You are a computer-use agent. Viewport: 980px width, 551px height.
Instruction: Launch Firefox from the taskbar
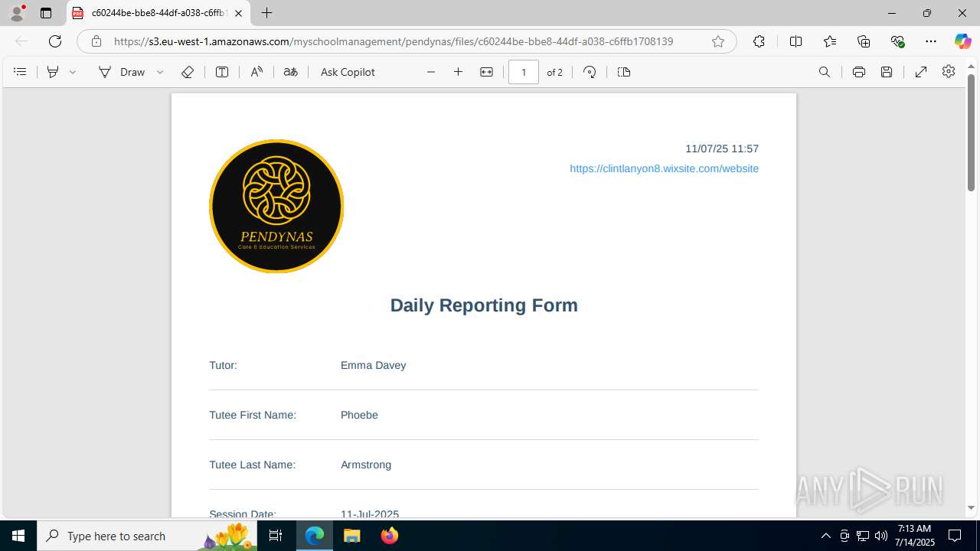click(x=390, y=536)
